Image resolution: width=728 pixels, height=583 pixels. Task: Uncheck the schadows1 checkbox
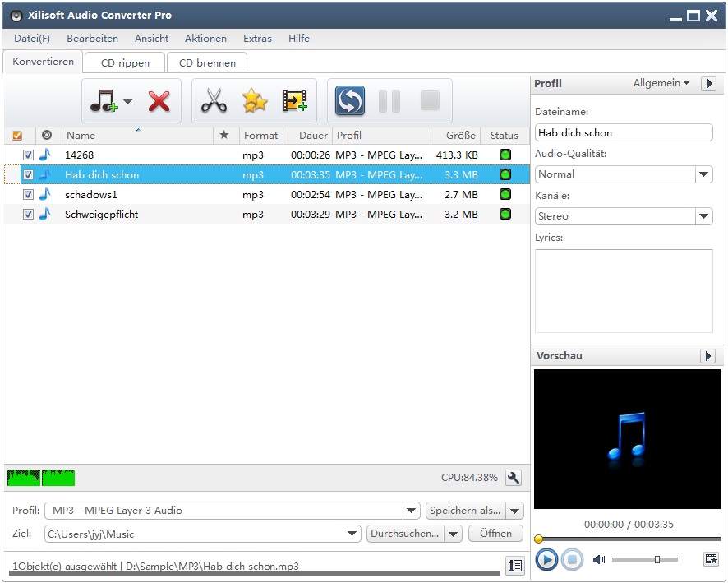(28, 194)
